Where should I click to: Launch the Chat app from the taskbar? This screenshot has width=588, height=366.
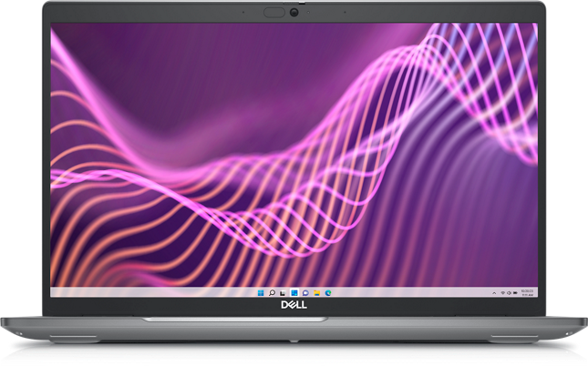click(304, 293)
